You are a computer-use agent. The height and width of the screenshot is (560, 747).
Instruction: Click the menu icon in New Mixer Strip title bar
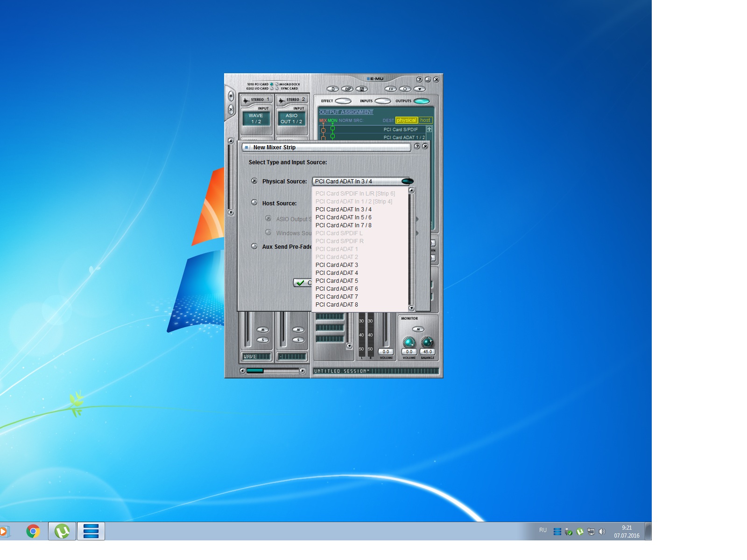pos(247,147)
